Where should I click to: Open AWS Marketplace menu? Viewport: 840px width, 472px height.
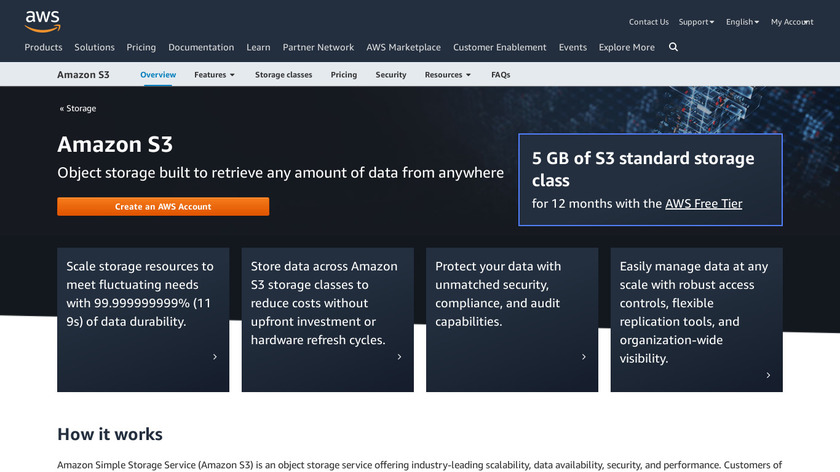pos(403,47)
